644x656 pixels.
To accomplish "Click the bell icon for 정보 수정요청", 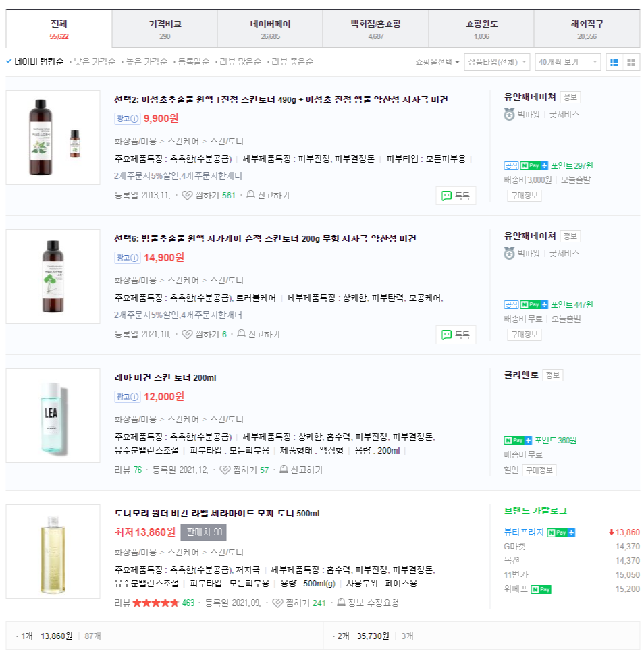I will pos(342,603).
